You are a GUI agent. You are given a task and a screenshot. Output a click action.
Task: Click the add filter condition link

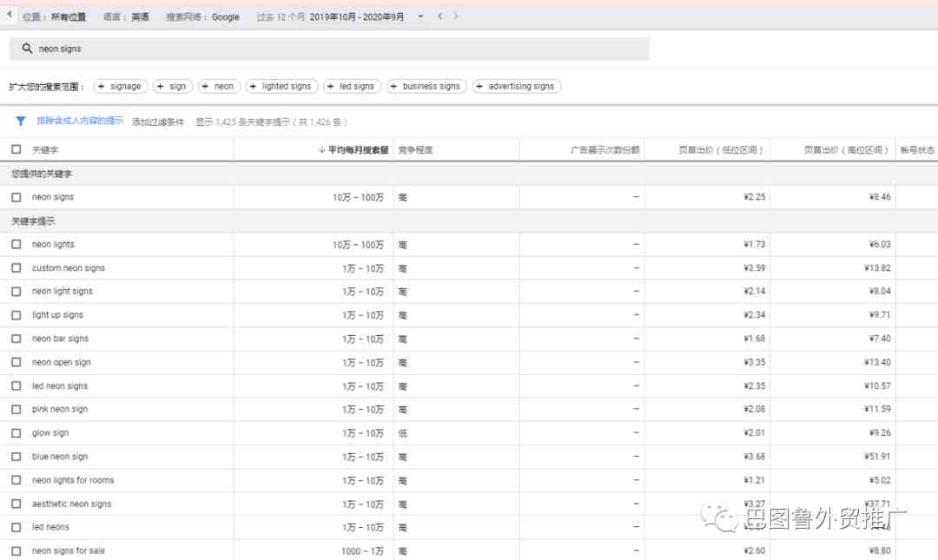tap(158, 122)
